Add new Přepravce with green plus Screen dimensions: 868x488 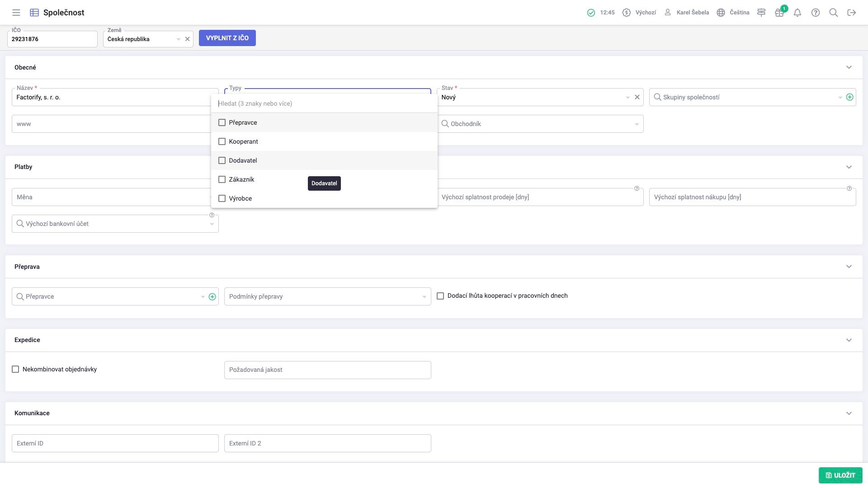212,297
